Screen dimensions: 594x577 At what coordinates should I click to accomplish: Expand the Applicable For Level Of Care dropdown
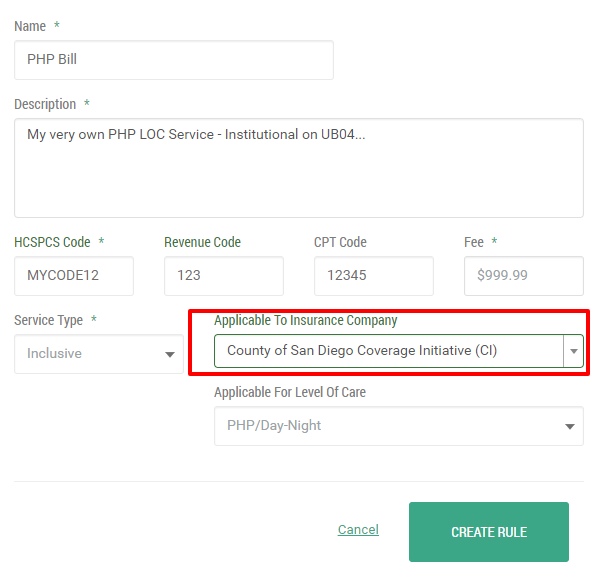[399, 426]
